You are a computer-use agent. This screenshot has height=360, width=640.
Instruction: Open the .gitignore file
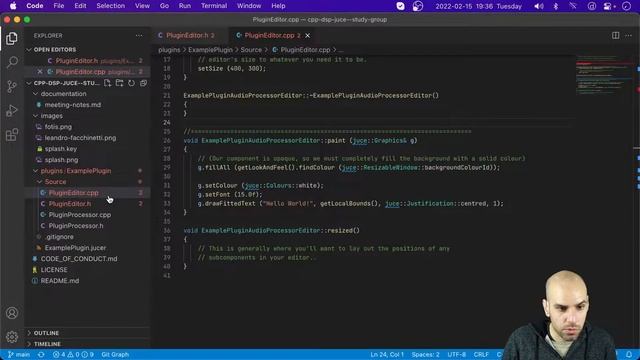pos(59,237)
